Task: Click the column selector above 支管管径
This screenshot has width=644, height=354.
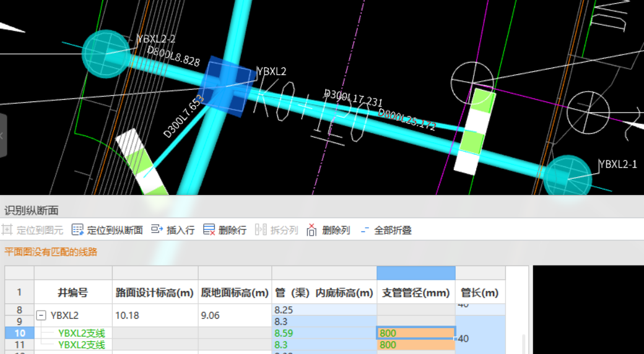Action: coord(416,273)
